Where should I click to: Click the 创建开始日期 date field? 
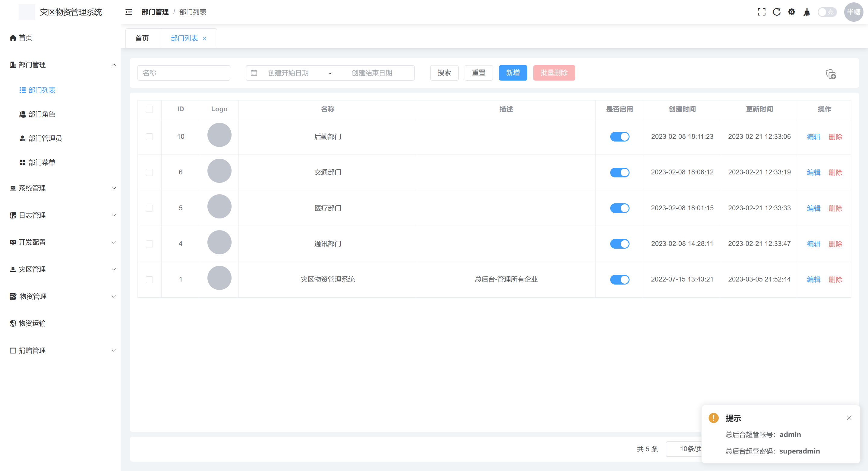(289, 73)
